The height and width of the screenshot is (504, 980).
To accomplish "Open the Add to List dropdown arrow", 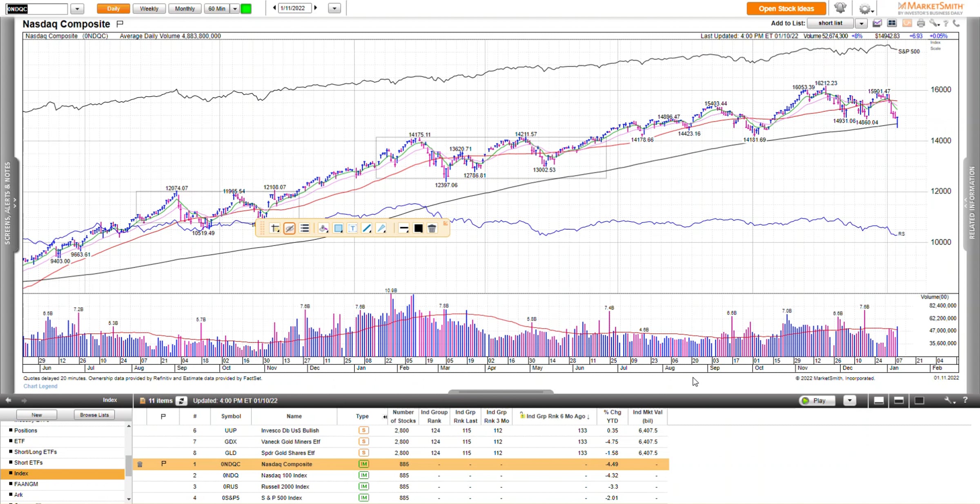I will [861, 23].
